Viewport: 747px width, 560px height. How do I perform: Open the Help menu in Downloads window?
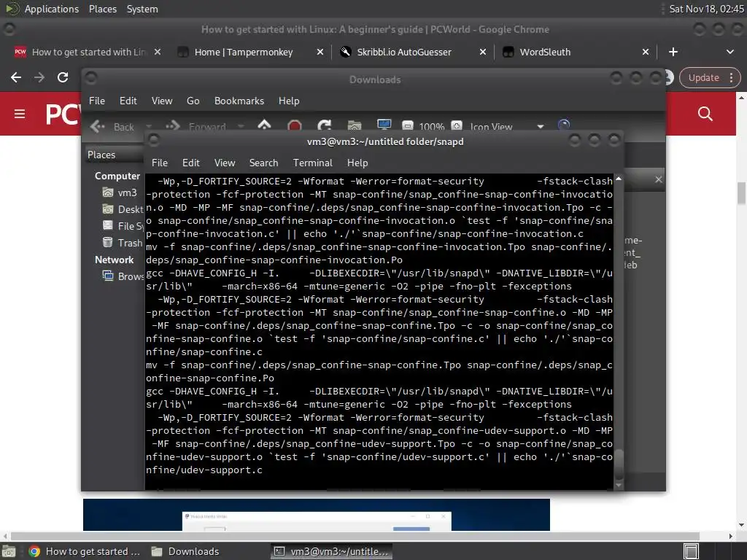click(x=289, y=101)
